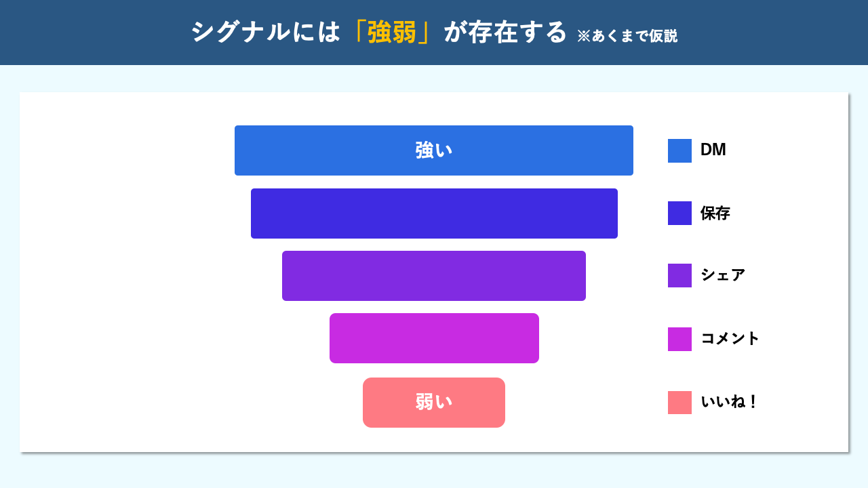This screenshot has height=488, width=868.
Task: Click the ※あくまで仮説 note in the header
Action: pos(627,36)
